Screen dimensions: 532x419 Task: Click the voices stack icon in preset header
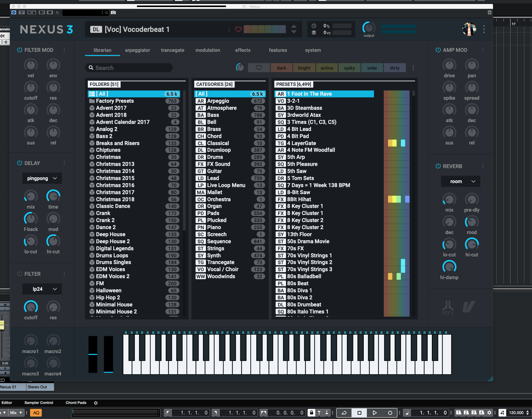click(x=314, y=33)
